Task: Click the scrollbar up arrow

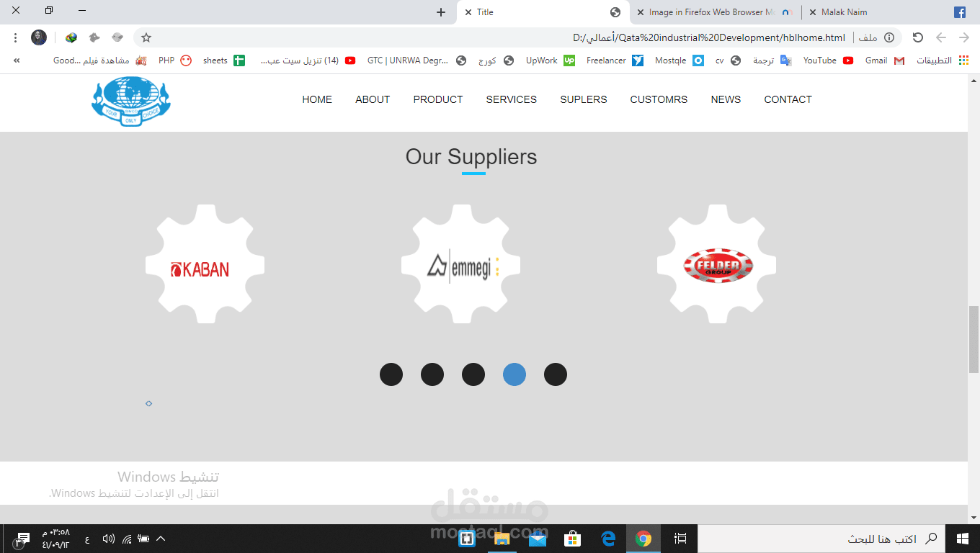Action: click(x=974, y=80)
